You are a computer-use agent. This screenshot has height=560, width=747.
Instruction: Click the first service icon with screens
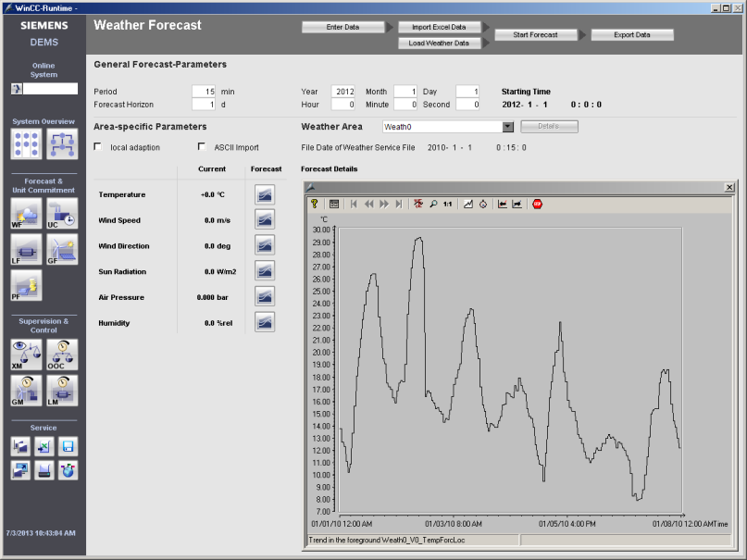coord(20,447)
